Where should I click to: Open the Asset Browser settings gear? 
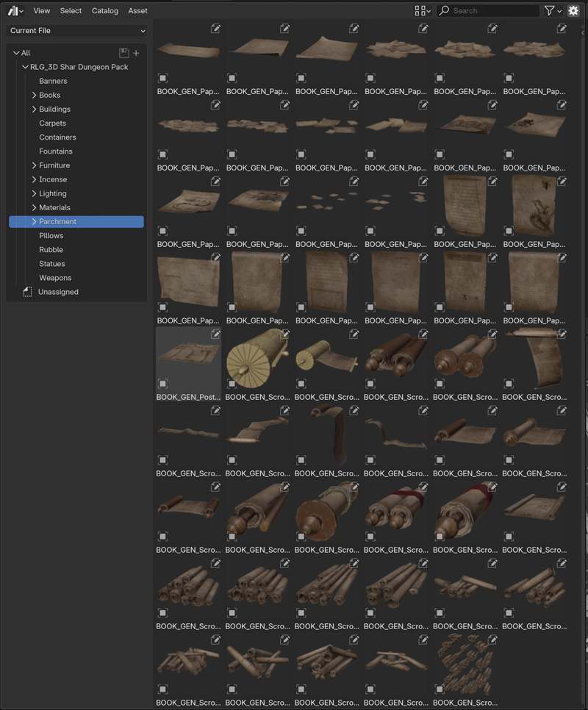573,10
